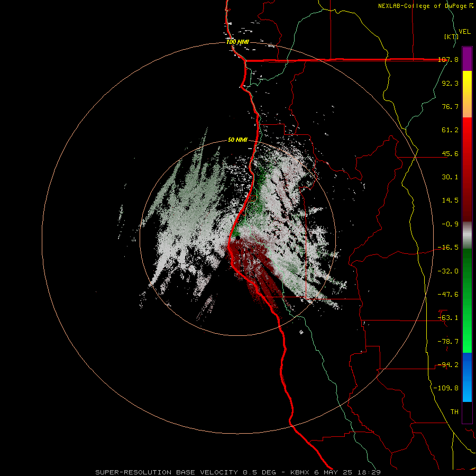Screen dimensions: 476x476
Task: Click the VEL legend title
Action: coord(464,32)
